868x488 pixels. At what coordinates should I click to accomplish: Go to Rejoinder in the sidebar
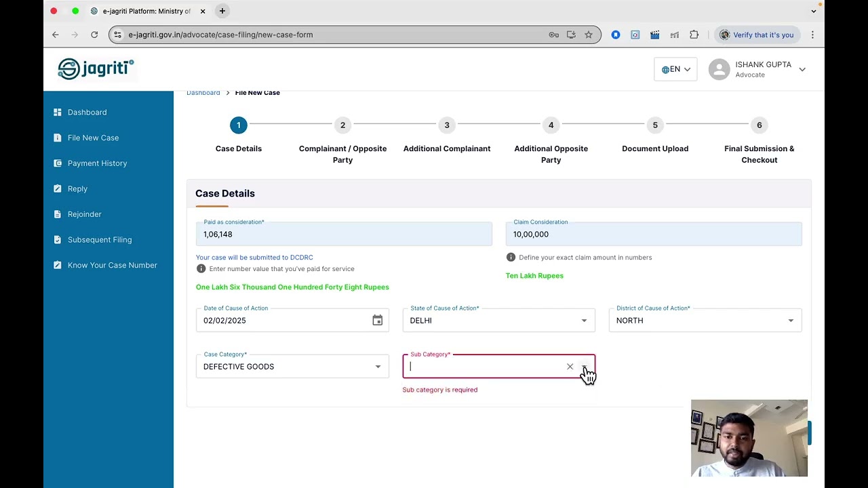click(x=85, y=214)
